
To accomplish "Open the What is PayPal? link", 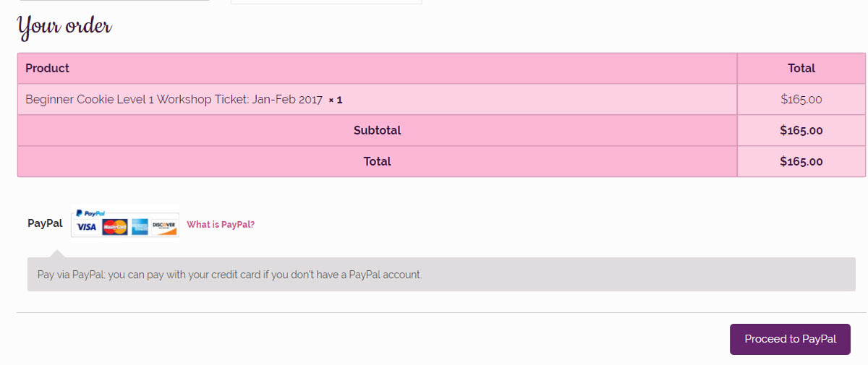I will coord(221,225).
